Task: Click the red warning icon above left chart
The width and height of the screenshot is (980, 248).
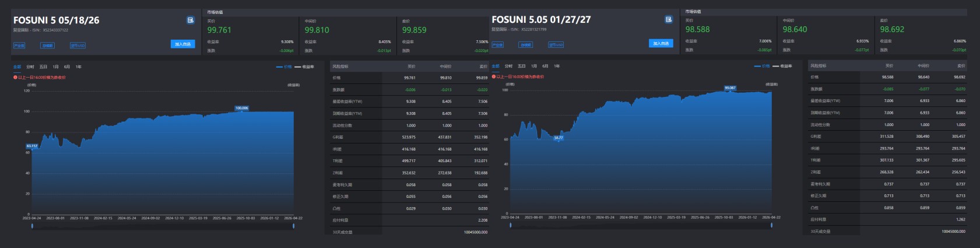Action: (15, 77)
